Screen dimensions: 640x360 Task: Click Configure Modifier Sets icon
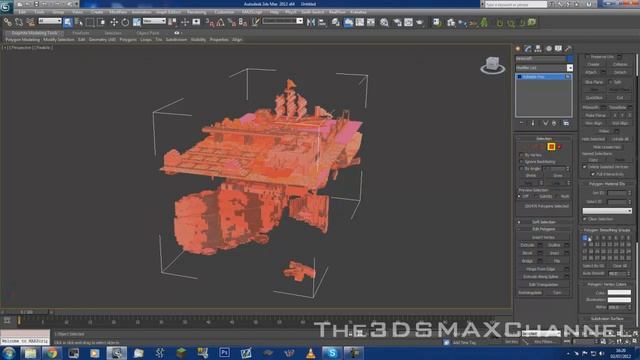point(566,123)
